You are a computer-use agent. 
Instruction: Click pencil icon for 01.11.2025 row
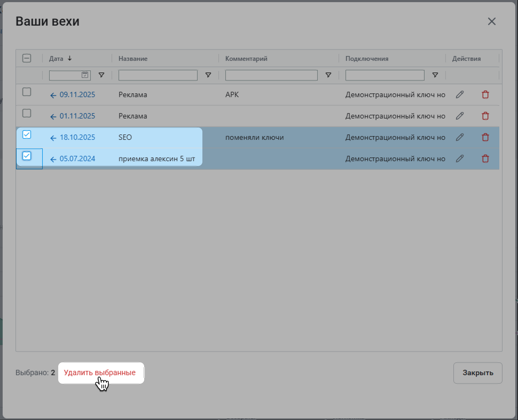(460, 116)
